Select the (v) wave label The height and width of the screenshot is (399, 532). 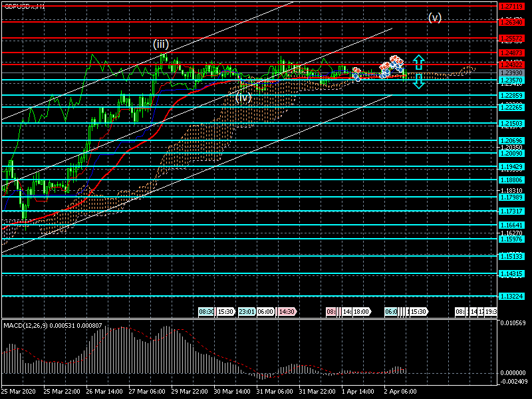pos(434,17)
